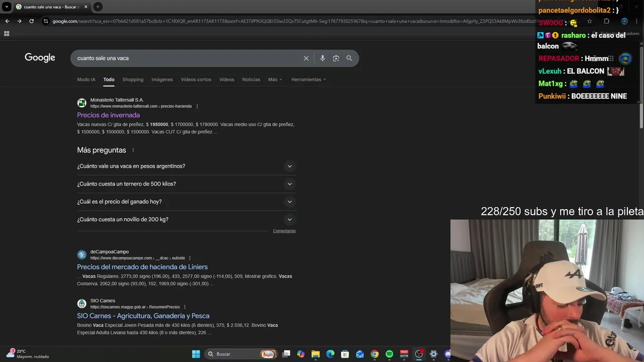The height and width of the screenshot is (362, 644).
Task: Open OBS Studio from the taskbar
Action: [419, 354]
